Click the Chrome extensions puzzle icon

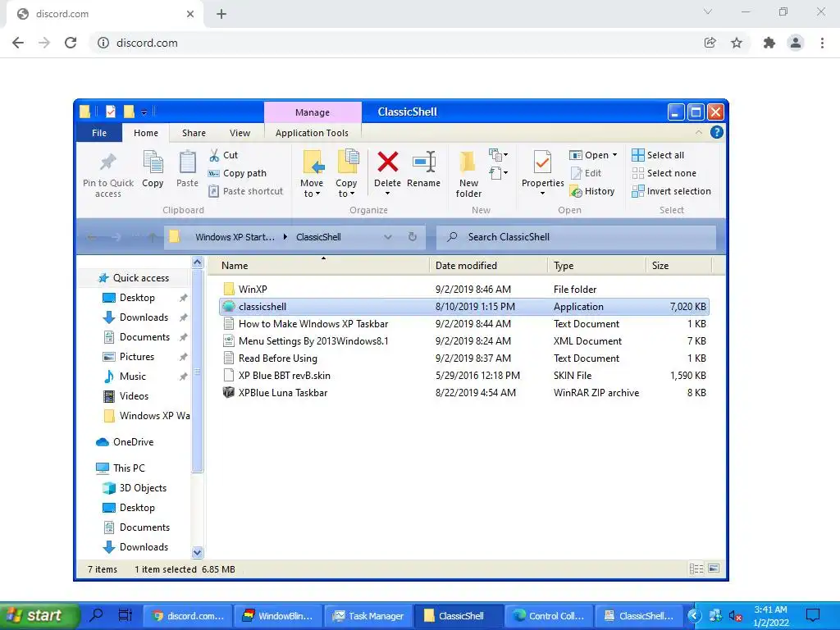click(769, 43)
